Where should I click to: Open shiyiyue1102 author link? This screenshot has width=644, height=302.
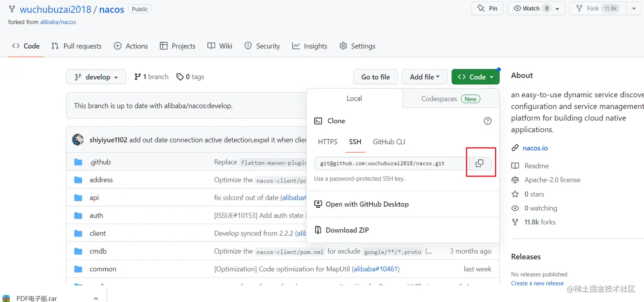(108, 140)
